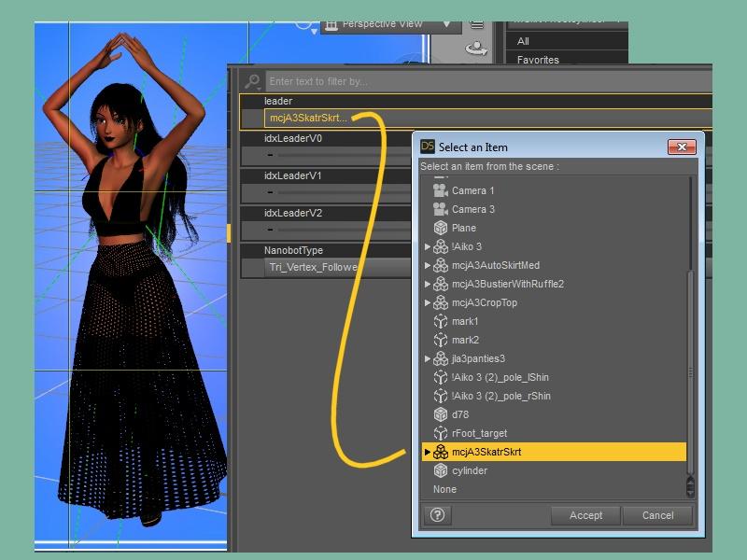Click the scrollbar down arrow in list
Screen dimensions: 747x560
[x=690, y=493]
